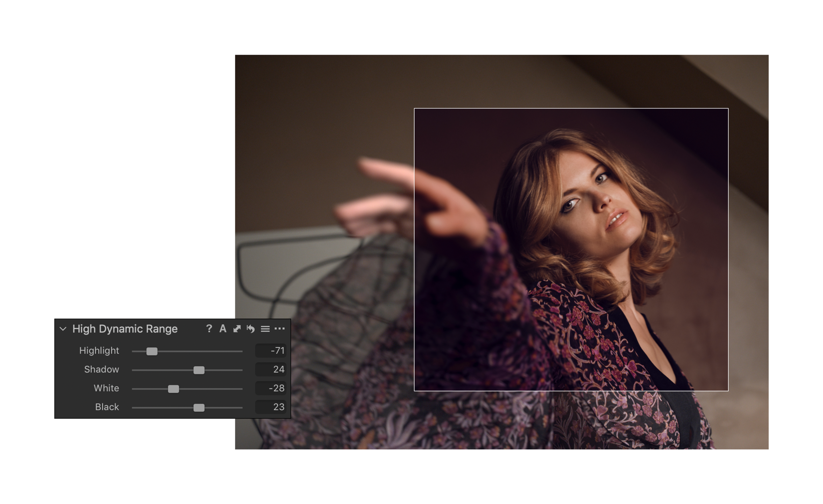
Task: Open the presets list (hamburger) icon
Action: [x=265, y=329]
